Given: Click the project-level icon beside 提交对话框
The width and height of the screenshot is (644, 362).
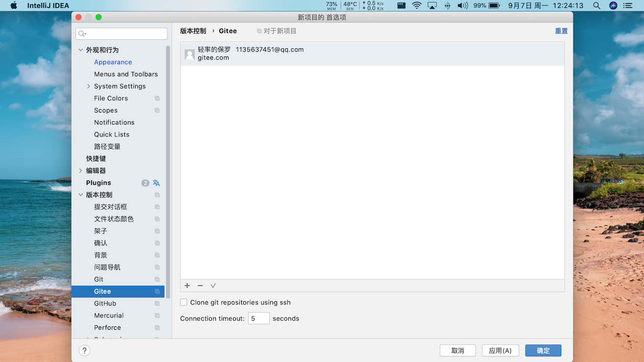Looking at the screenshot, I should 157,207.
